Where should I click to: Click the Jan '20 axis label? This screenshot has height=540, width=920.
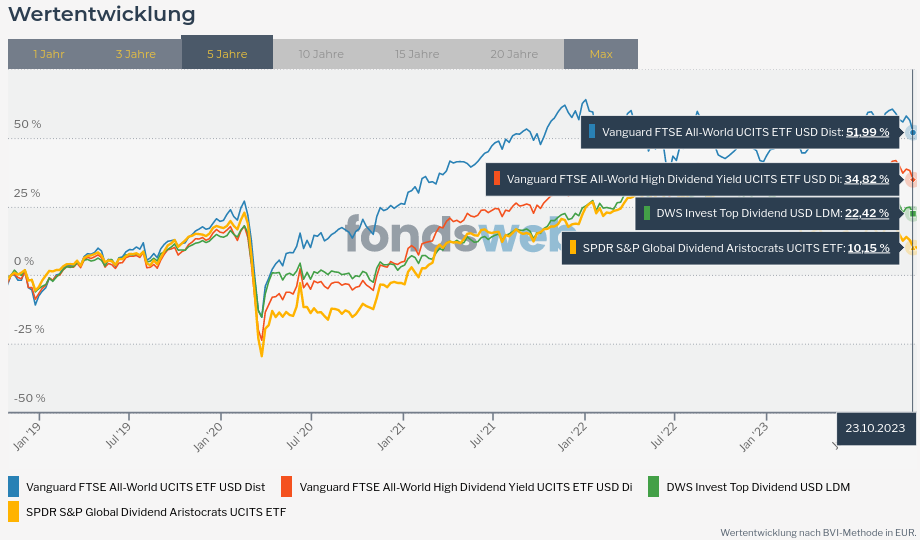click(x=208, y=437)
